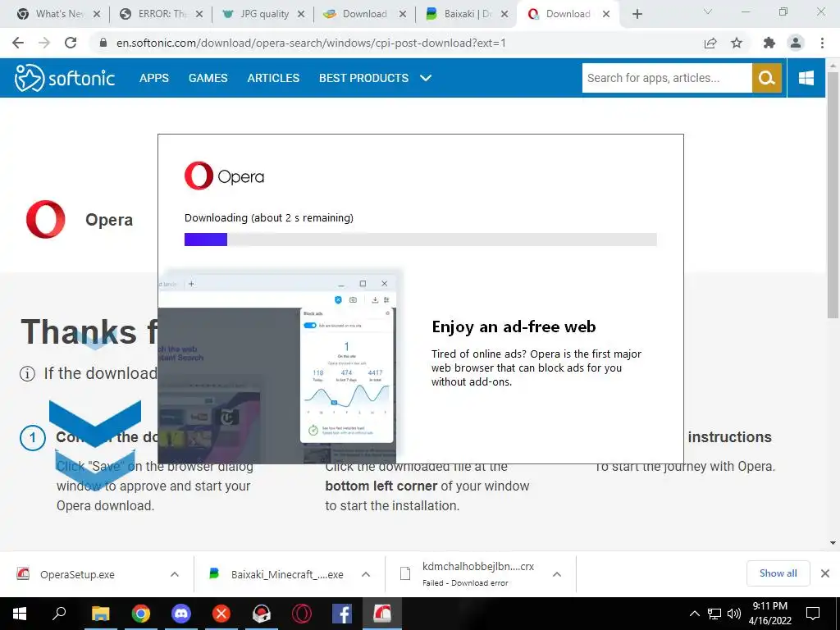This screenshot has width=840, height=630.
Task: Select the Windows platform icon on Softonic
Action: click(806, 78)
